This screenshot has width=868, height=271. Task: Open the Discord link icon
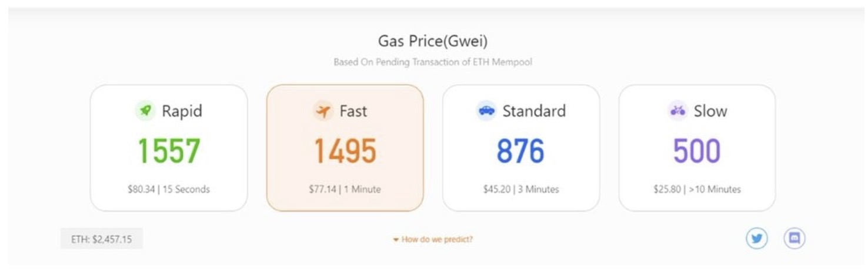(x=794, y=239)
